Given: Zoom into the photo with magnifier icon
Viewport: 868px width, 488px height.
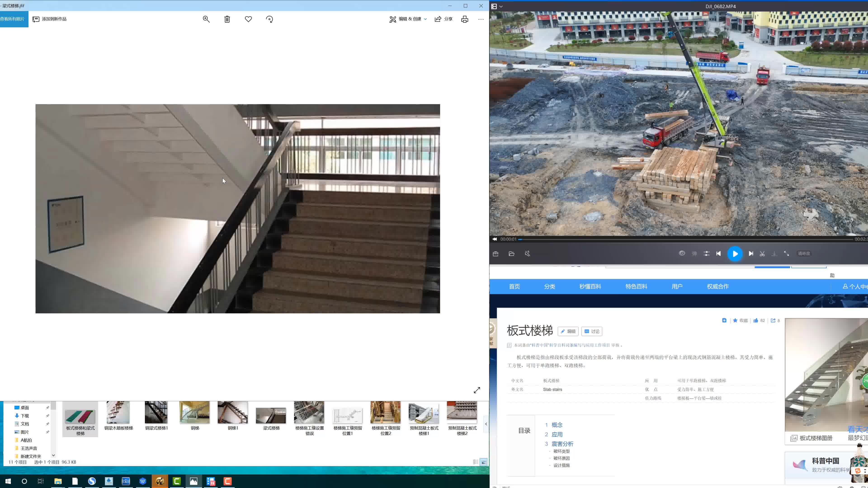Looking at the screenshot, I should click(x=206, y=19).
